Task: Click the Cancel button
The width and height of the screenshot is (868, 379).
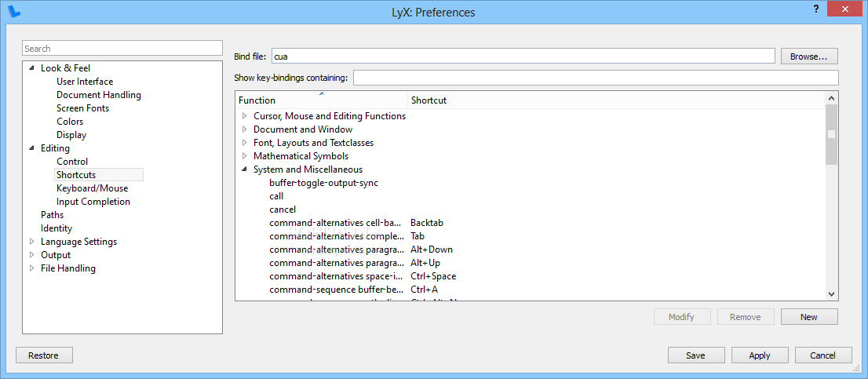Action: click(x=822, y=355)
